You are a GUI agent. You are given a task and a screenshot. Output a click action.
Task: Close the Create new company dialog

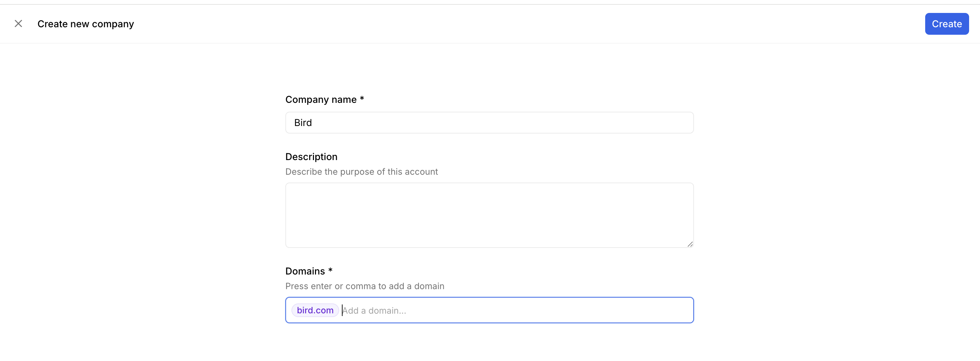pos(18,24)
